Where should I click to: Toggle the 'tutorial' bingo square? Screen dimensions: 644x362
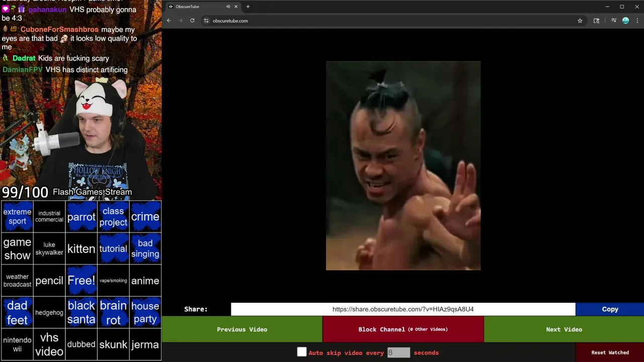click(113, 249)
